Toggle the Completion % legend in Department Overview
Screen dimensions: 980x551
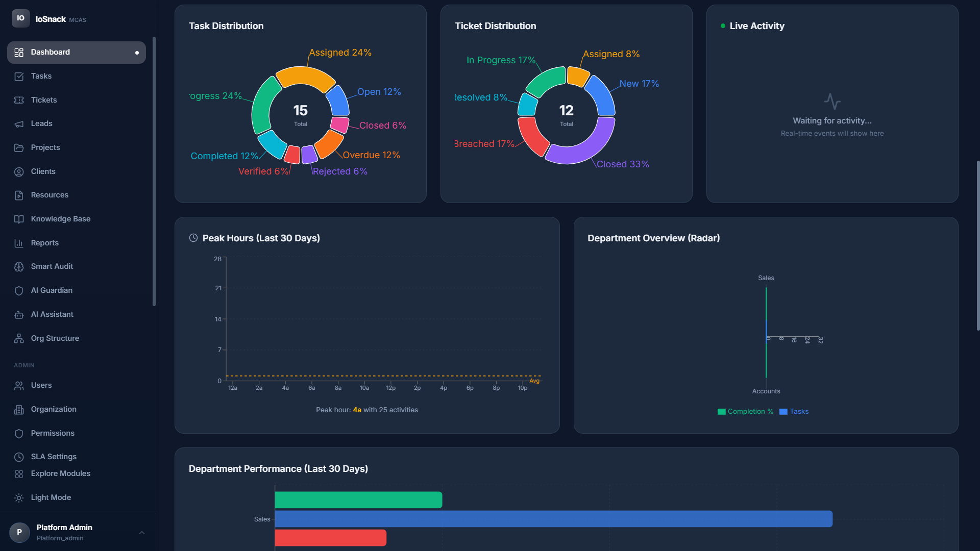pyautogui.click(x=745, y=411)
